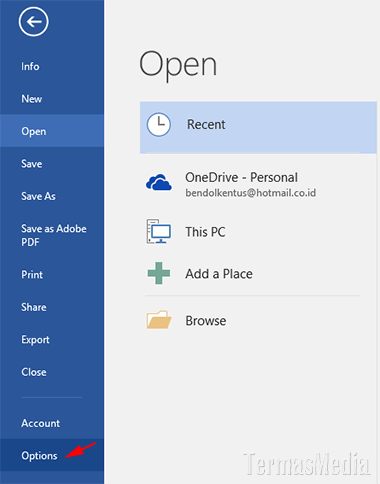The image size is (380, 484).
Task: Select OneDrive - Personal location text
Action: click(241, 177)
